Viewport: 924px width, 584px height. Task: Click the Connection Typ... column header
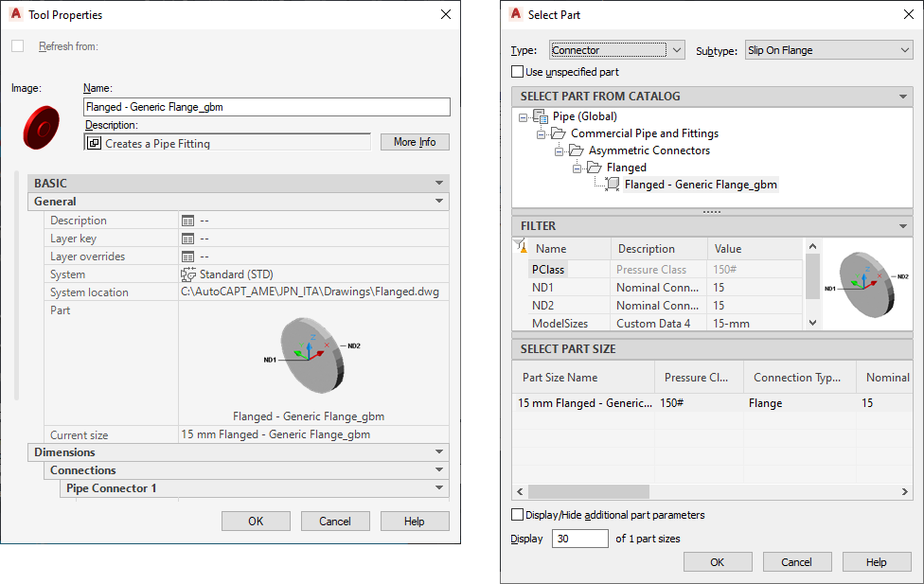click(x=800, y=377)
